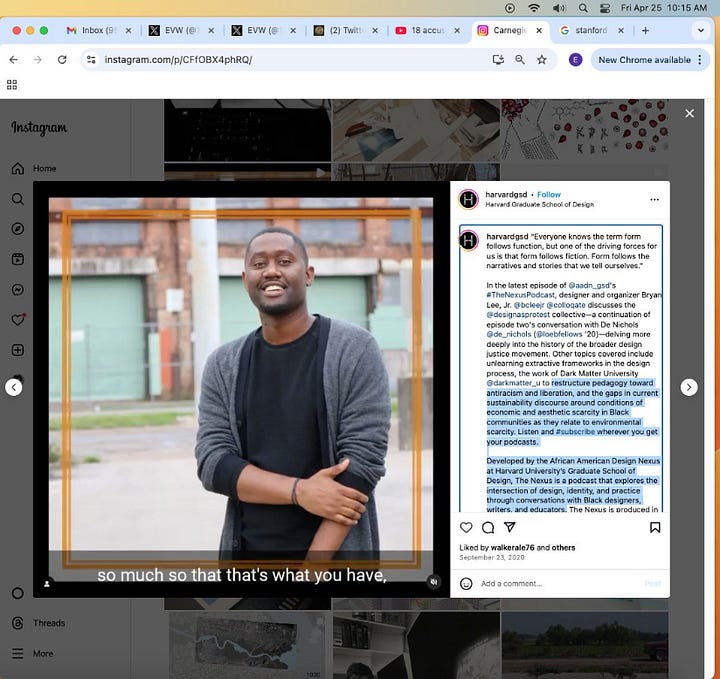Image resolution: width=720 pixels, height=679 pixels.
Task: Click New Chrome available update button
Action: point(644,60)
